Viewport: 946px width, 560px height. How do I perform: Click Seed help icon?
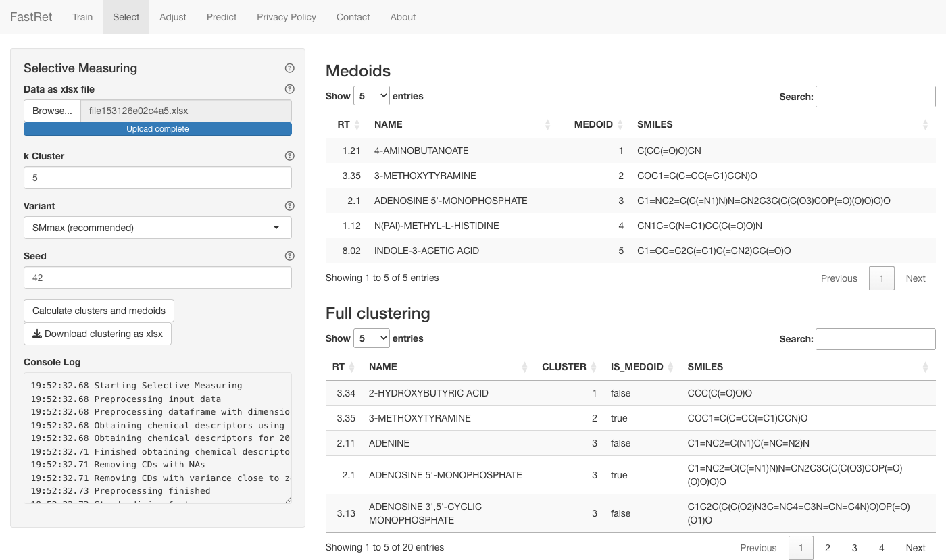pyautogui.click(x=290, y=256)
